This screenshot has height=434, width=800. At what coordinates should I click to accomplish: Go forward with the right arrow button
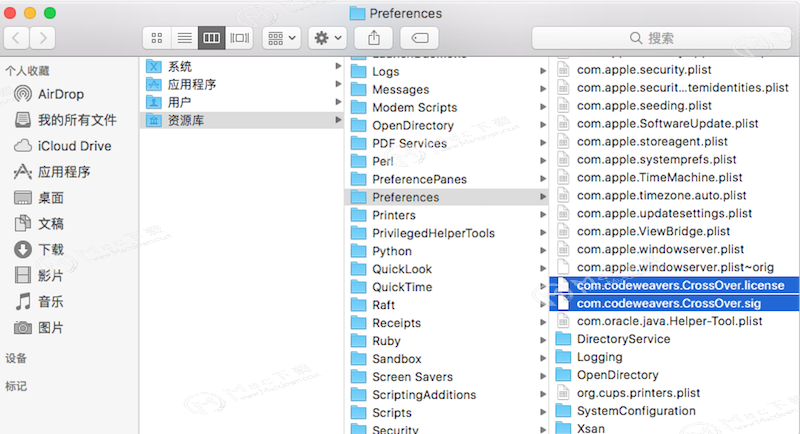click(43, 38)
